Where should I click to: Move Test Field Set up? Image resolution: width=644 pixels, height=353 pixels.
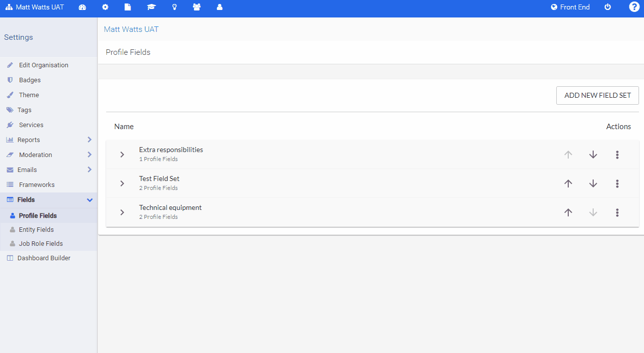(568, 183)
